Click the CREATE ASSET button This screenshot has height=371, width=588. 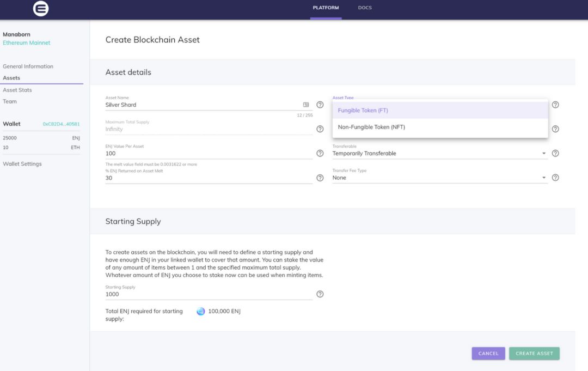point(534,354)
